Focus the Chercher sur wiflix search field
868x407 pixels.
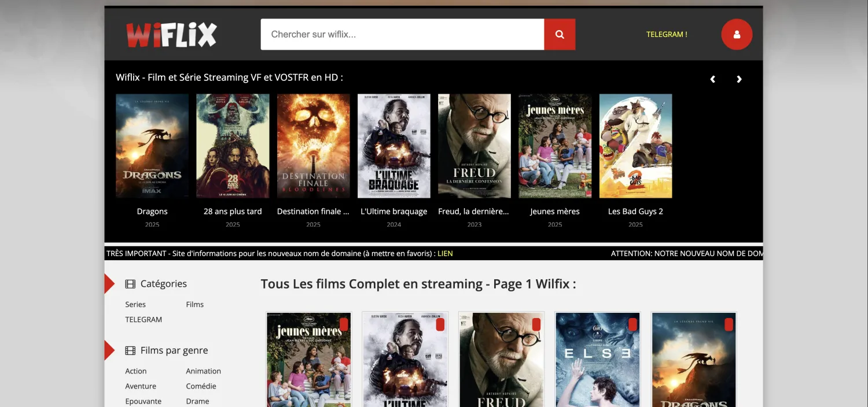(x=402, y=35)
